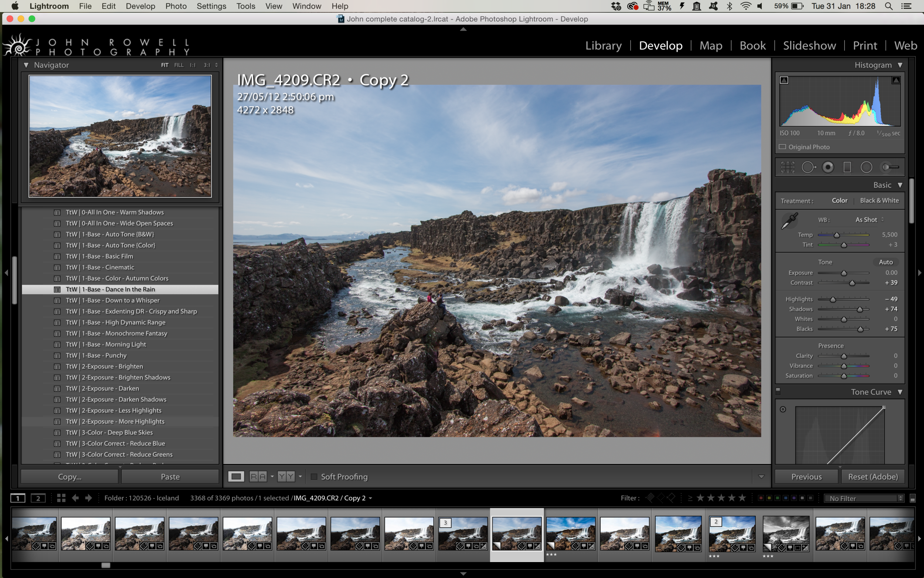This screenshot has height=578, width=924.
Task: Collapse the Basic panel
Action: 900,185
